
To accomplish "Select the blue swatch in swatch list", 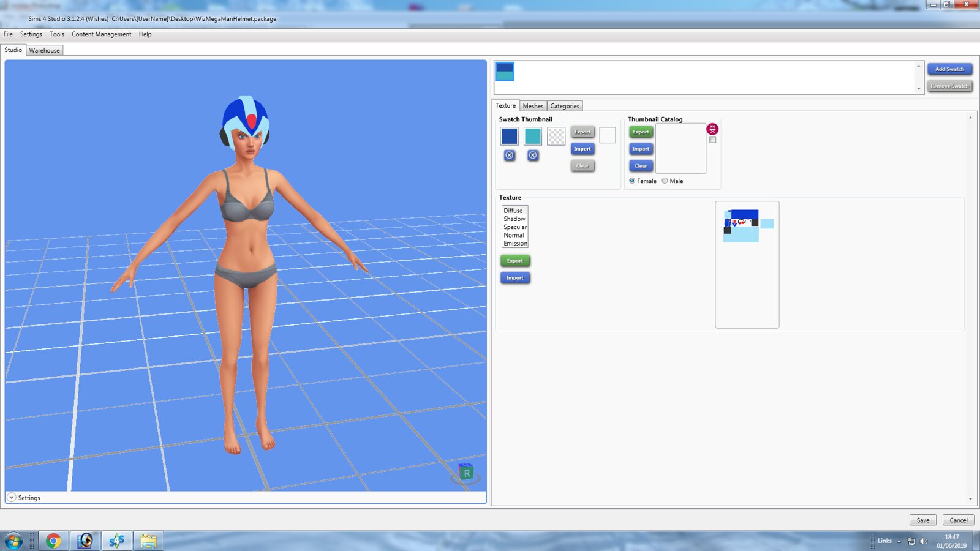I will tap(505, 72).
